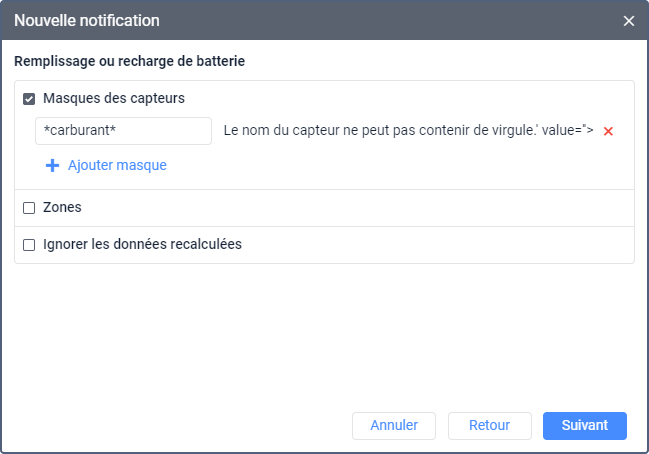
Task: Click the blank space right of Ajouter masque
Action: pyautogui.click(x=400, y=166)
